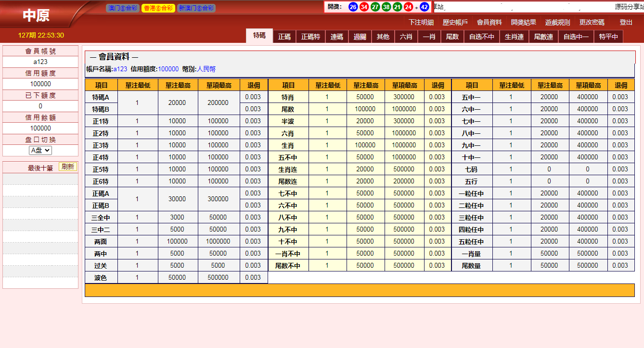The height and width of the screenshot is (348, 644).
Task: Click the 波色 row label
Action: [x=101, y=277]
